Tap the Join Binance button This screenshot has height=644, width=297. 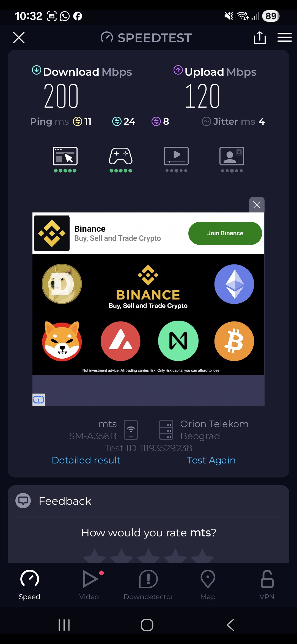(225, 233)
